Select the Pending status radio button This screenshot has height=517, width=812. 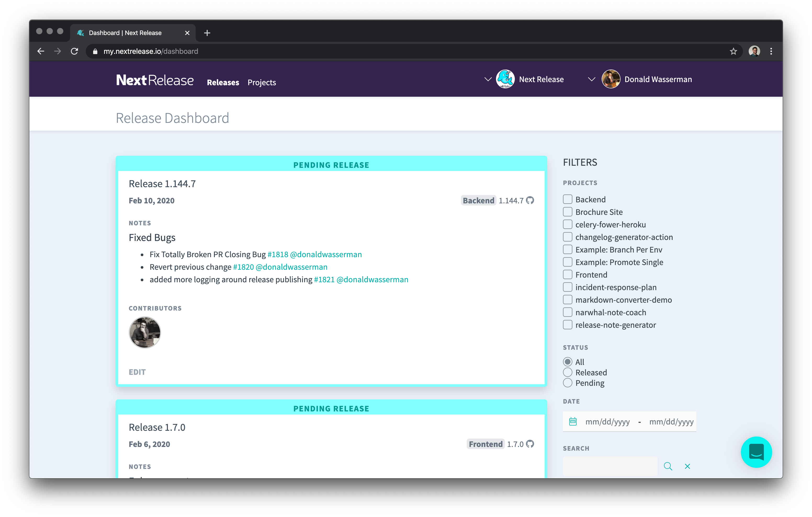pos(567,383)
